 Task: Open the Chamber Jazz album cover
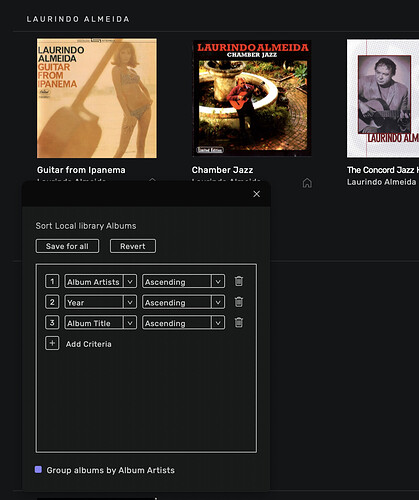pyautogui.click(x=252, y=98)
